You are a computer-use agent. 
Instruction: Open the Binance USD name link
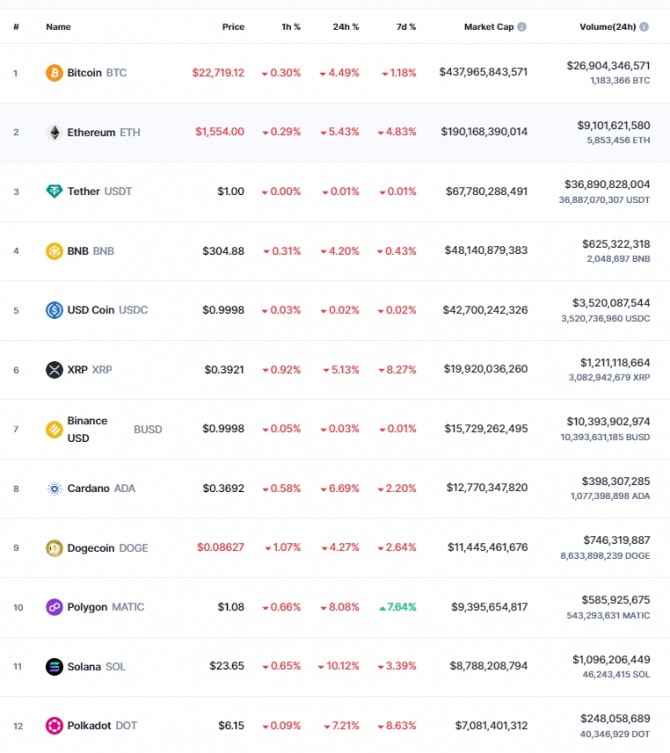[x=87, y=429]
